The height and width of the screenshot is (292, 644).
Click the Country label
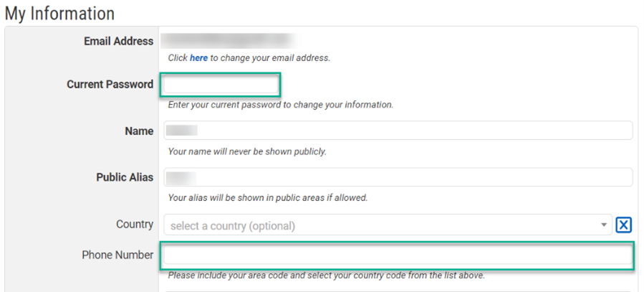(x=135, y=225)
